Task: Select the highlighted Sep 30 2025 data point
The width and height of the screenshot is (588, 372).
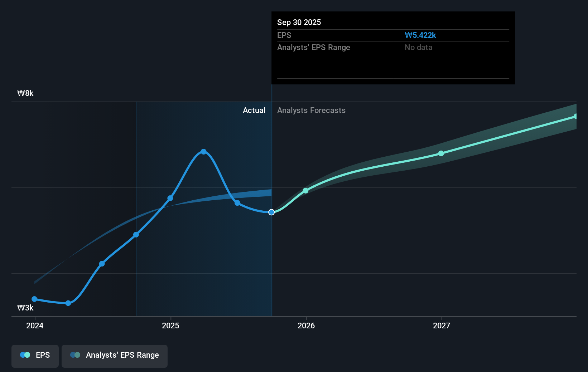Action: (271, 212)
